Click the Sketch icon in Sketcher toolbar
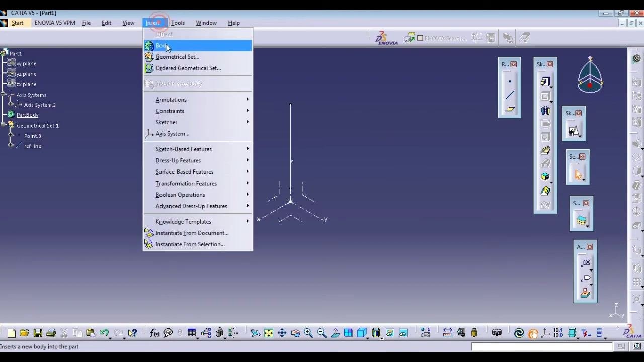644x362 pixels. pyautogui.click(x=574, y=131)
